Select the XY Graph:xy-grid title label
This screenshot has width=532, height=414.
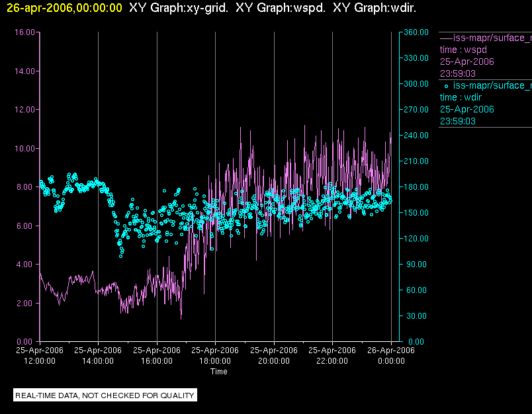179,8
